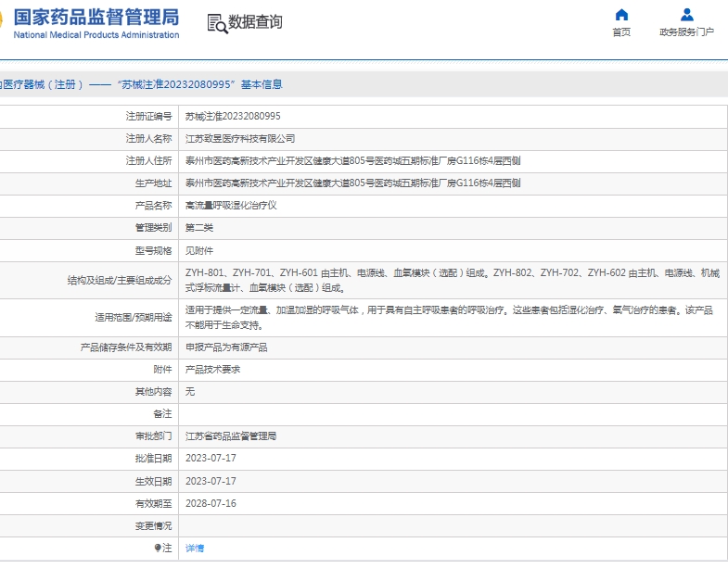Click the 首页 home icon
This screenshot has width=728, height=568.
click(621, 16)
